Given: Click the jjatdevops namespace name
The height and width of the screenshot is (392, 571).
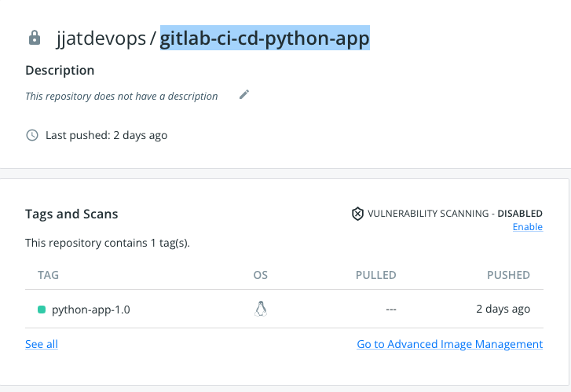Looking at the screenshot, I should (101, 38).
